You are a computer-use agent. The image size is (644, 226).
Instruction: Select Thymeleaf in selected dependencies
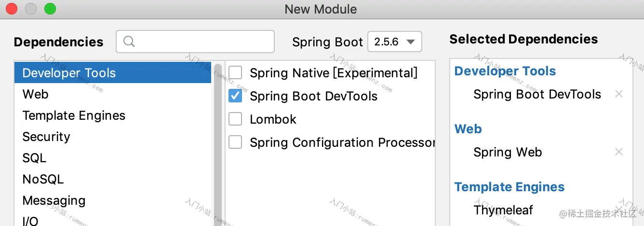coord(503,210)
